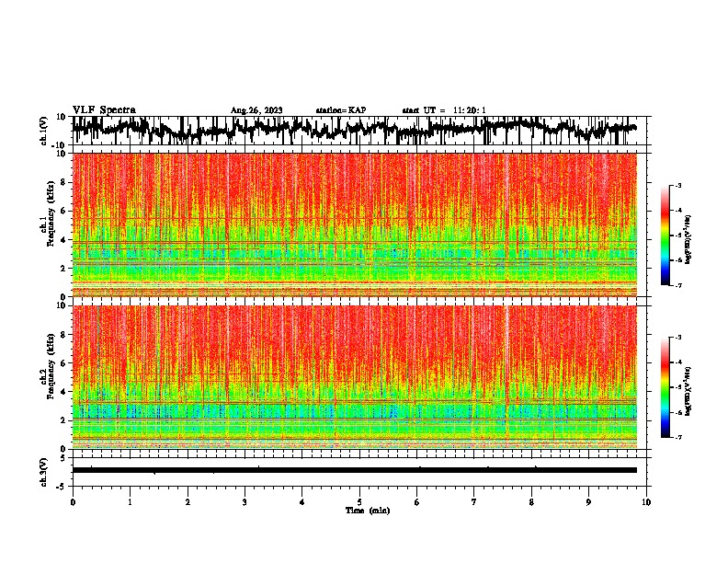Click the time axis tick label "10"

646,502
